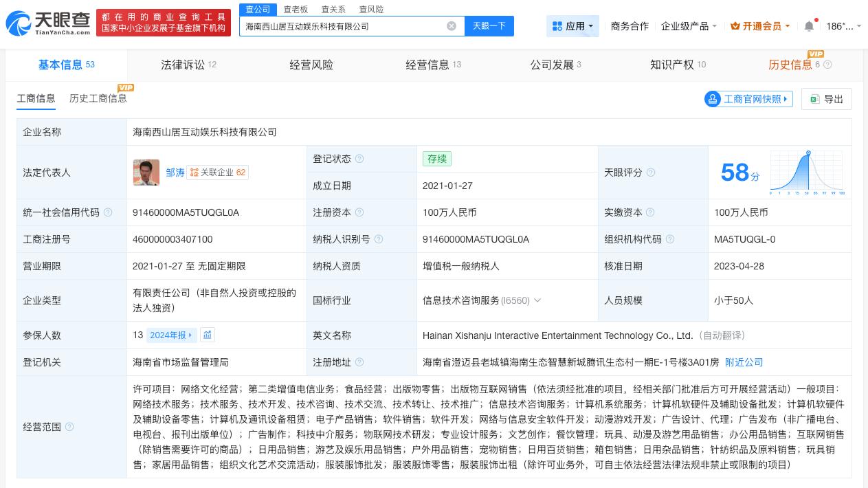Click legal representative 邹涛 link
Screen dimensions: 868x488
point(175,173)
